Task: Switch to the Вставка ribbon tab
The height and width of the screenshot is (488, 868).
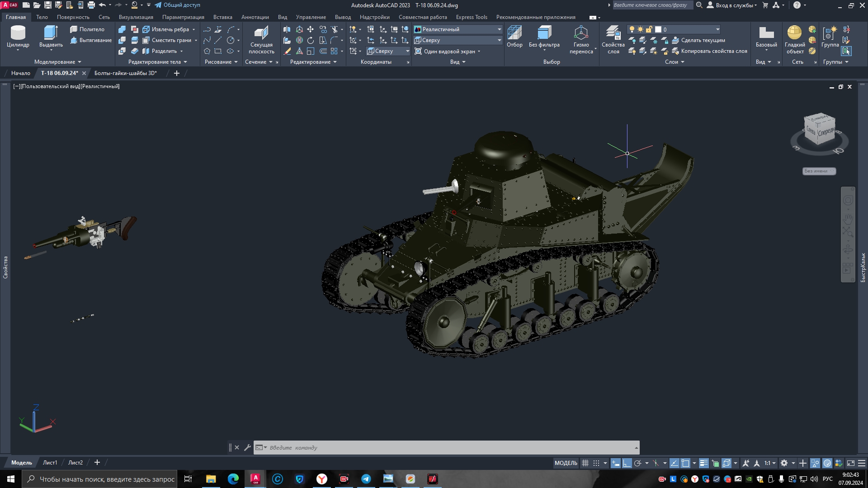Action: (x=223, y=17)
